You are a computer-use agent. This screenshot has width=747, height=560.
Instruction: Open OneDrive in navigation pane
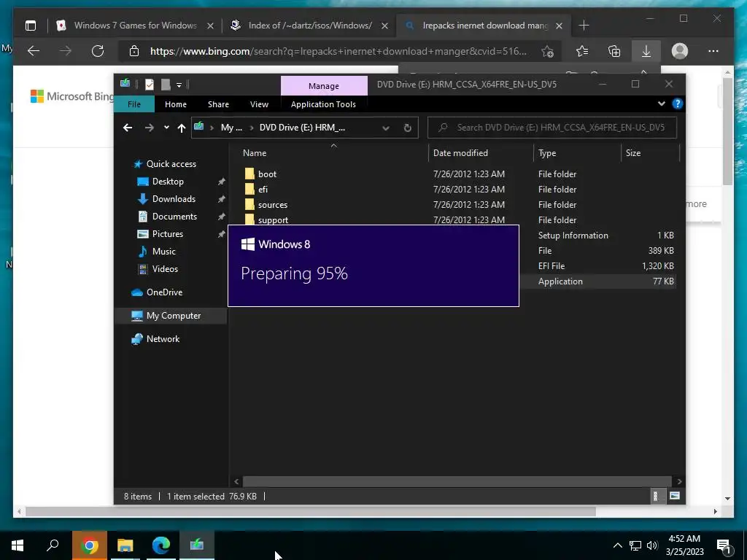tap(164, 292)
